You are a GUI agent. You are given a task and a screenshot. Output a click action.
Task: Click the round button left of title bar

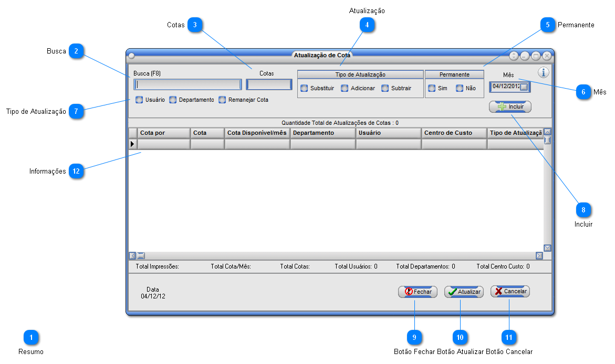point(132,56)
